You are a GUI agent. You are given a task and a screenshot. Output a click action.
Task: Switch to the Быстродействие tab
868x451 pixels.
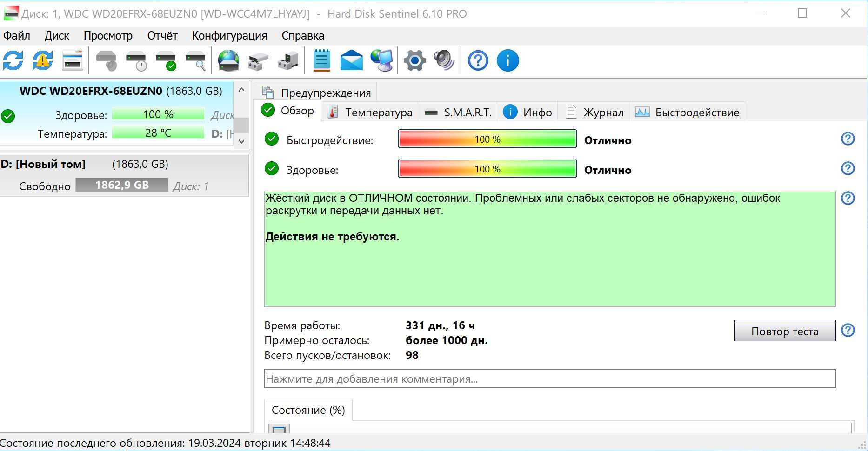pyautogui.click(x=687, y=112)
